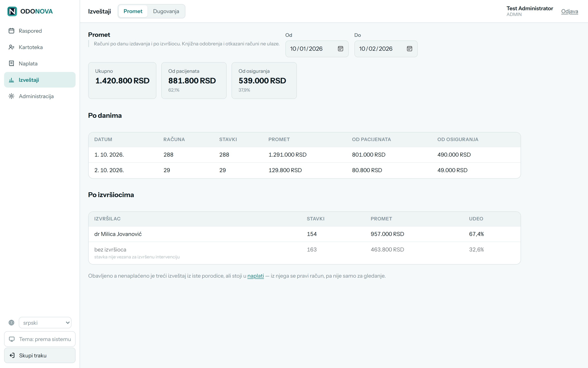Click the Od date field 10/01/2026

(x=317, y=49)
